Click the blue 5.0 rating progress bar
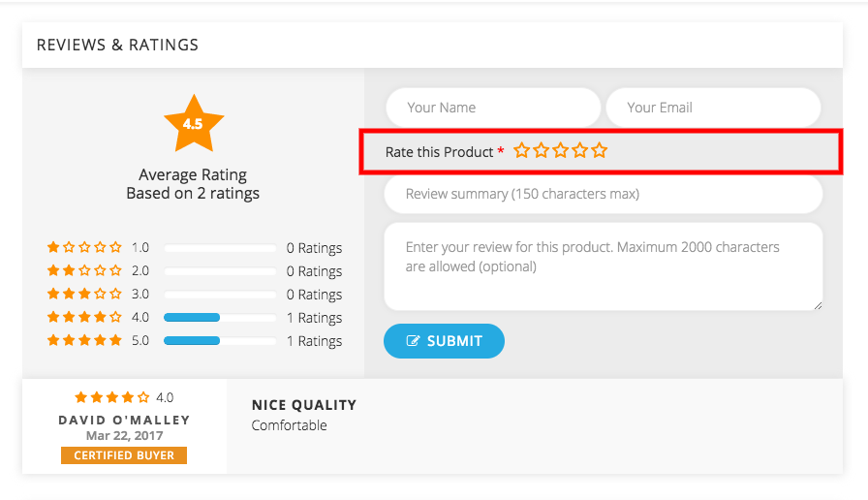Viewport: 868px width, 500px height. 192,340
